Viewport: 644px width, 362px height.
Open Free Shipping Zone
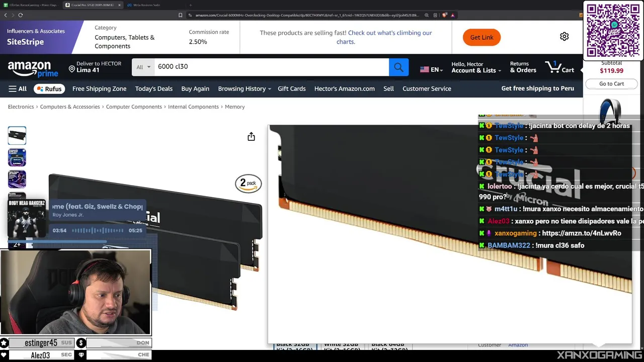coord(99,88)
